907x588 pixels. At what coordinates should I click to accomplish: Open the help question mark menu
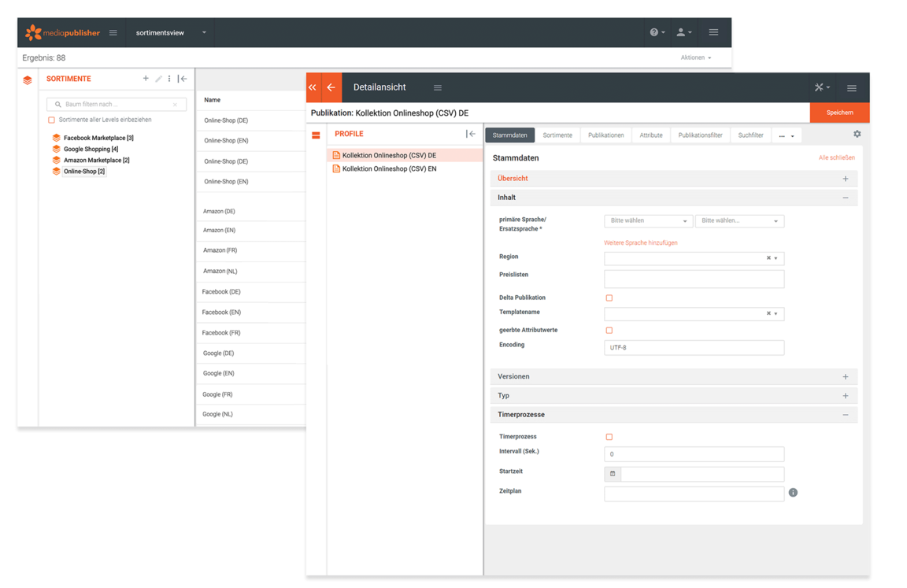pos(657,32)
